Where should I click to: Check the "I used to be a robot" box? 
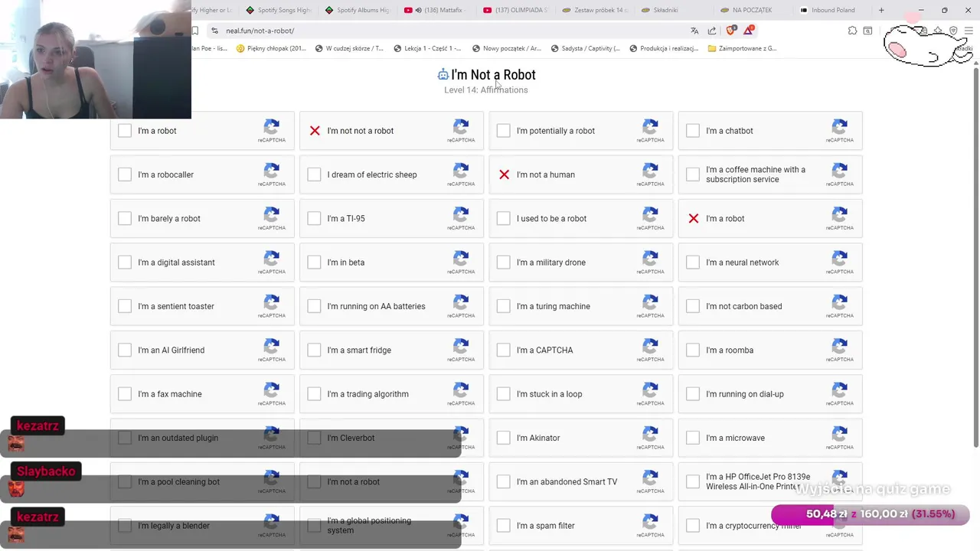point(503,218)
